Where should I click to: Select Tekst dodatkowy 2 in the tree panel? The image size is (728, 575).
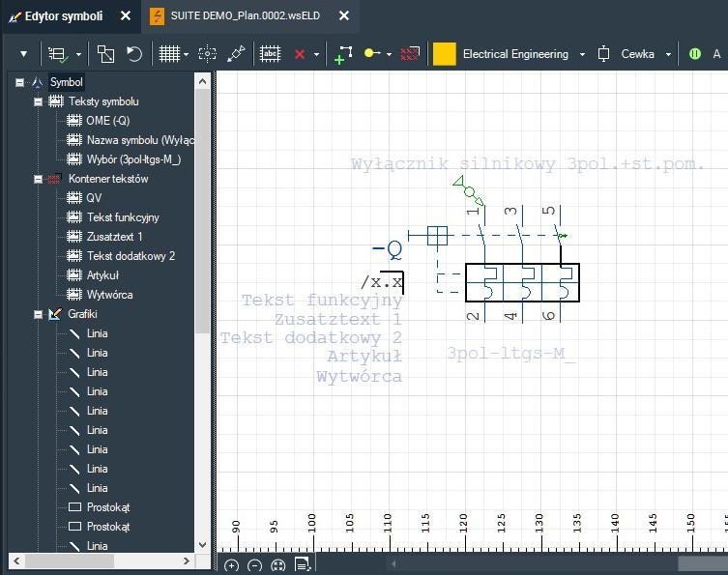point(131,256)
